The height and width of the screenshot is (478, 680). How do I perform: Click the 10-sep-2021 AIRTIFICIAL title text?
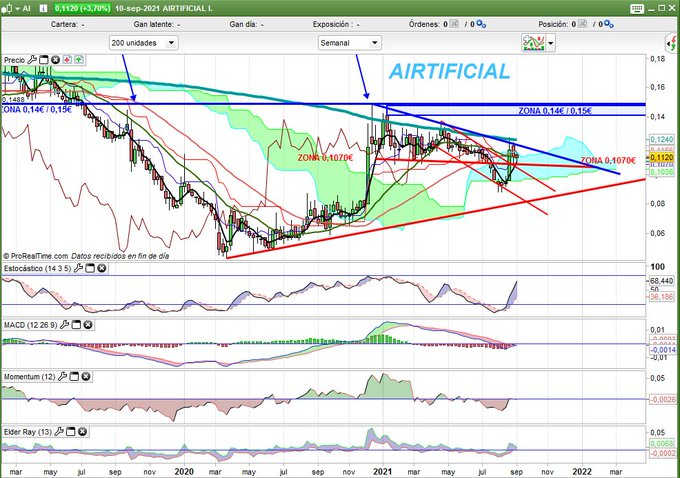[x=164, y=8]
